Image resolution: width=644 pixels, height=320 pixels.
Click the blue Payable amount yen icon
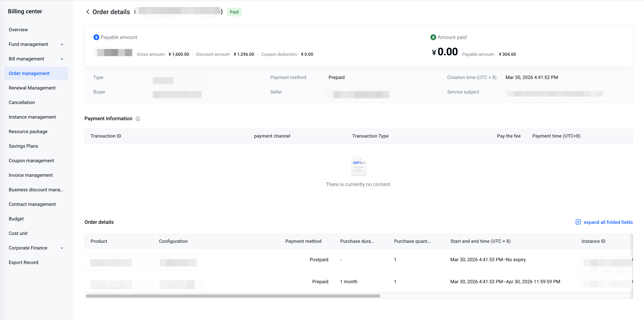[x=96, y=37]
